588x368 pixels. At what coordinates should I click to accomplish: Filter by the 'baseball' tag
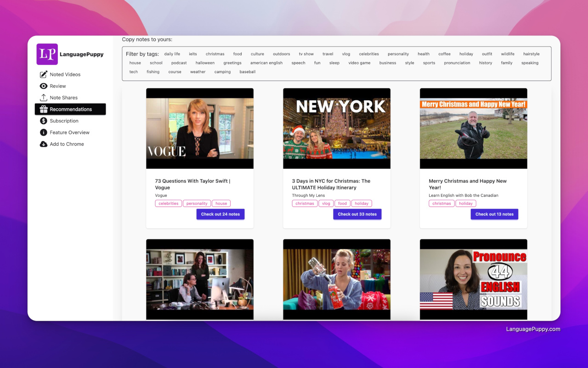[248, 72]
